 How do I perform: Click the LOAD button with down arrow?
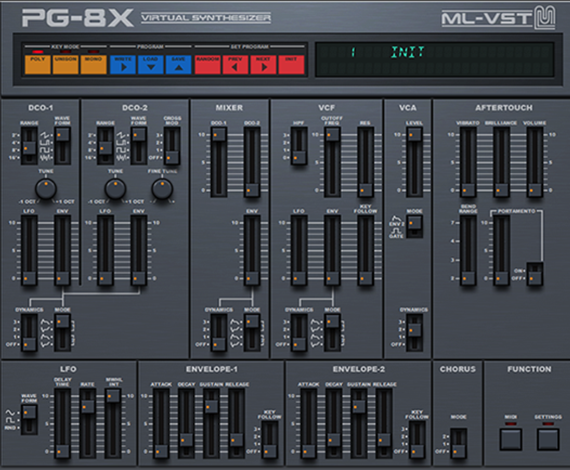[x=151, y=65]
